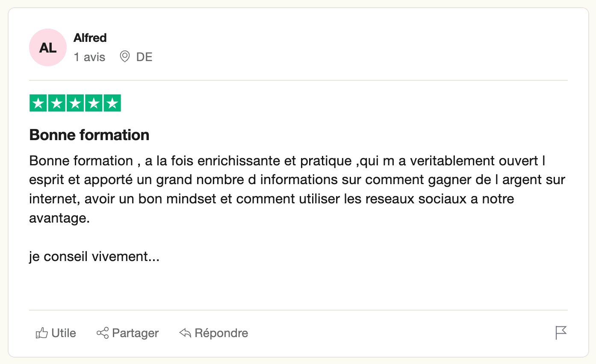Click the 'je conseil vivement...' line
This screenshot has height=364, width=596.
pyautogui.click(x=94, y=257)
